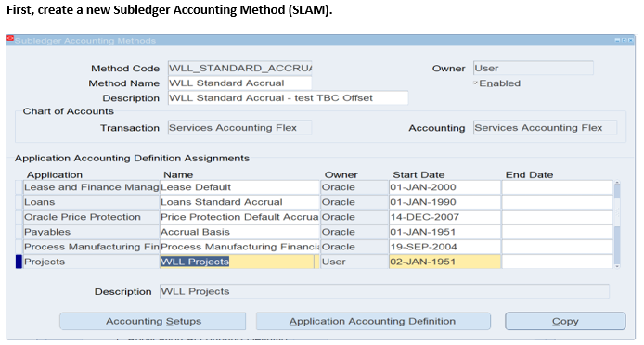
Task: Click the Owner cell in Payables row
Action: tap(354, 232)
